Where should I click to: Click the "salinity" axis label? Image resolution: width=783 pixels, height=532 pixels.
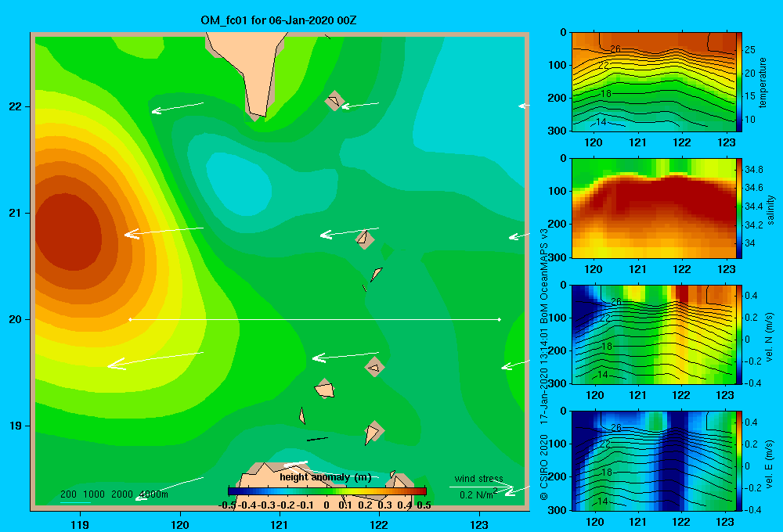[770, 210]
